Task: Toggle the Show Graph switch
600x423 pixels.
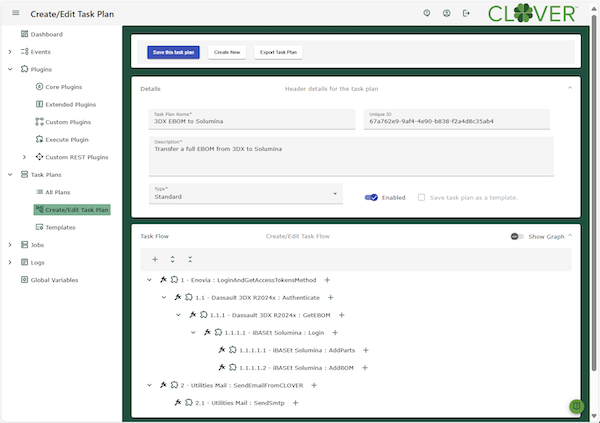Action: pos(517,237)
